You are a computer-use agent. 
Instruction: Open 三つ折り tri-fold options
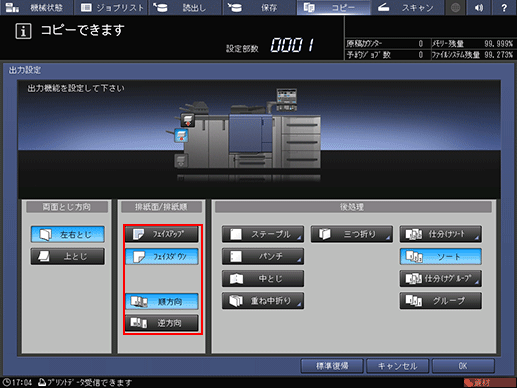[x=352, y=234]
